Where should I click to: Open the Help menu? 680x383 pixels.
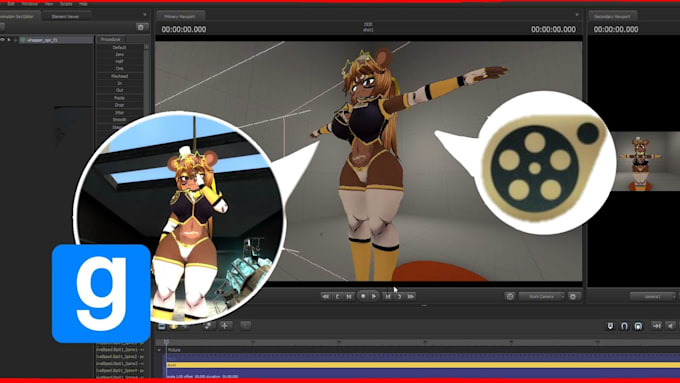pyautogui.click(x=83, y=4)
